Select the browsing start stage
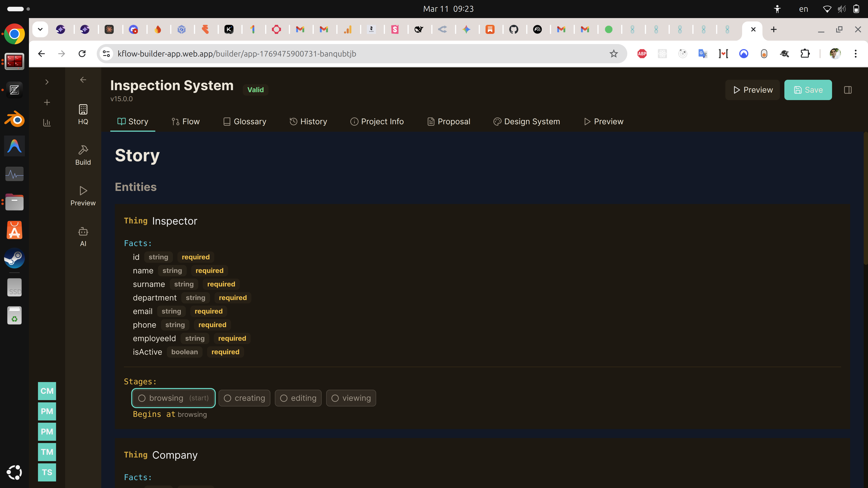The width and height of the screenshot is (868, 488). pos(173,398)
